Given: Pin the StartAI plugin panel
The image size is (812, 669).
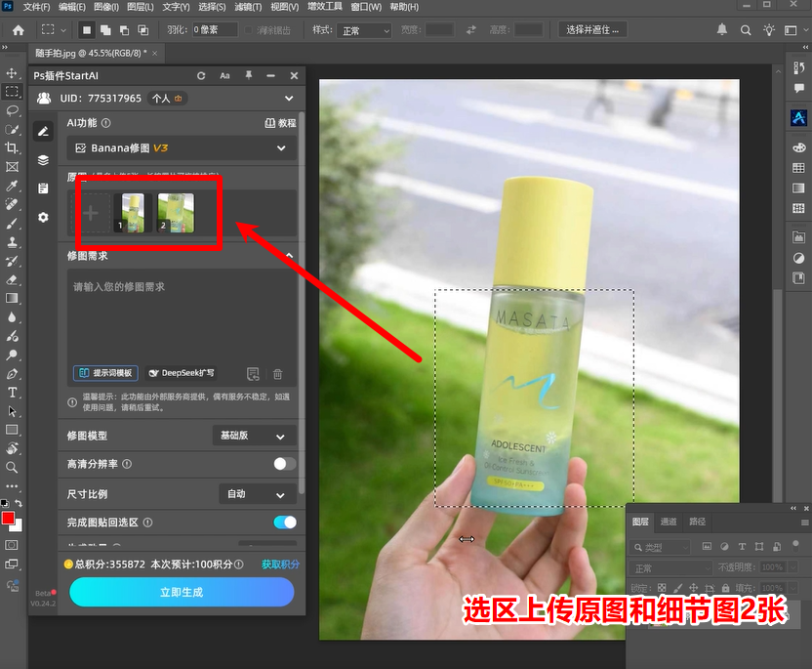Looking at the screenshot, I should click(249, 75).
